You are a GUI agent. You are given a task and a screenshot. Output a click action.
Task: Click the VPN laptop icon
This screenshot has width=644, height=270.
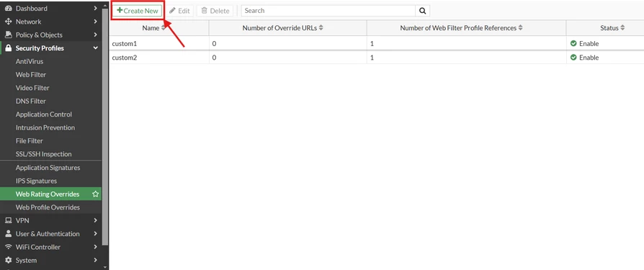pos(8,220)
